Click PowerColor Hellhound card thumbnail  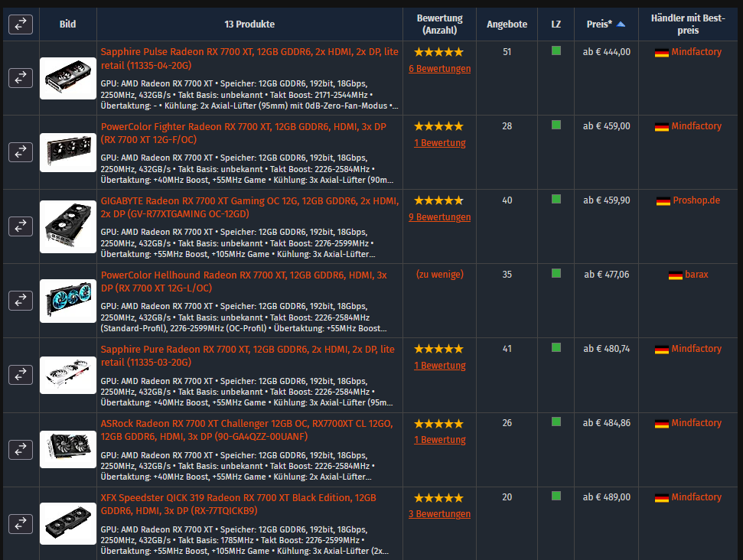point(68,301)
